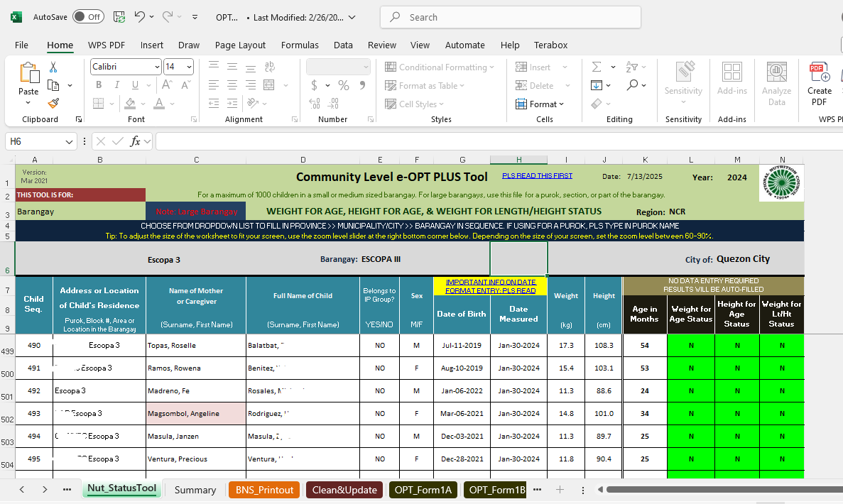Open the Data ribbon tab
Image resolution: width=843 pixels, height=504 pixels.
tap(343, 45)
